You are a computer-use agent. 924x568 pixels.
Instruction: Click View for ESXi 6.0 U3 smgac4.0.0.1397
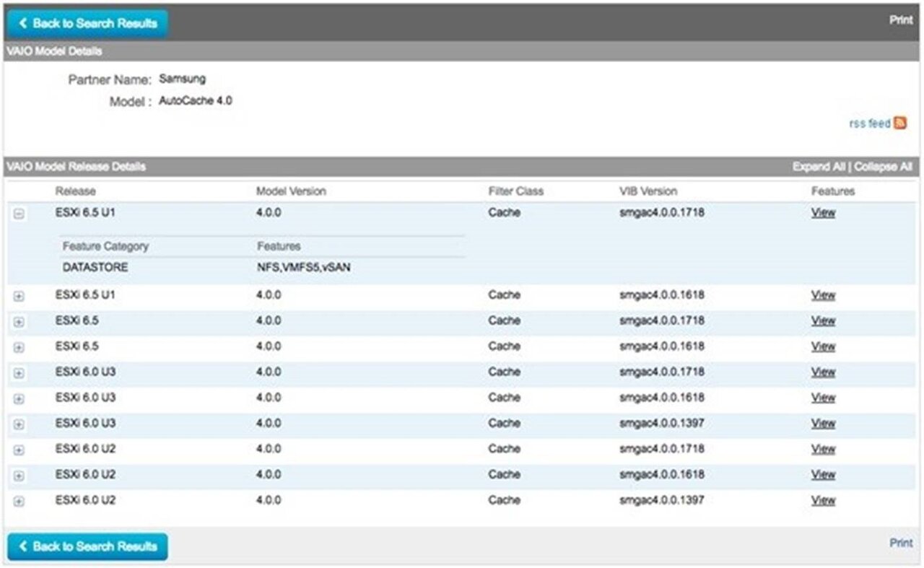823,423
